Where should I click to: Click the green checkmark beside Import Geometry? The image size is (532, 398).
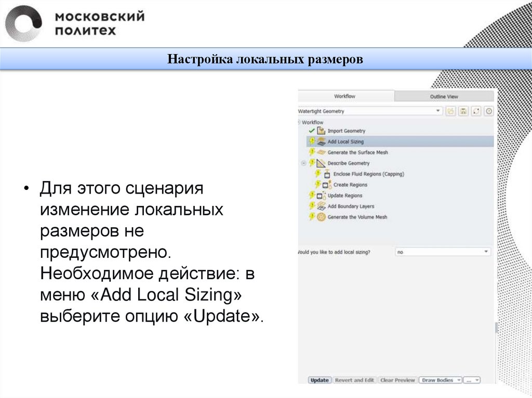click(312, 131)
